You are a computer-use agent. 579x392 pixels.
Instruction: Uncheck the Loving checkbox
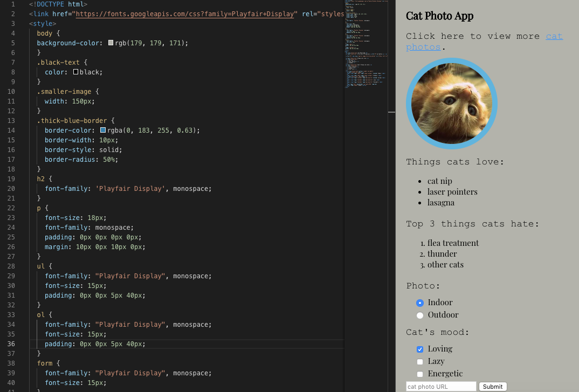420,349
